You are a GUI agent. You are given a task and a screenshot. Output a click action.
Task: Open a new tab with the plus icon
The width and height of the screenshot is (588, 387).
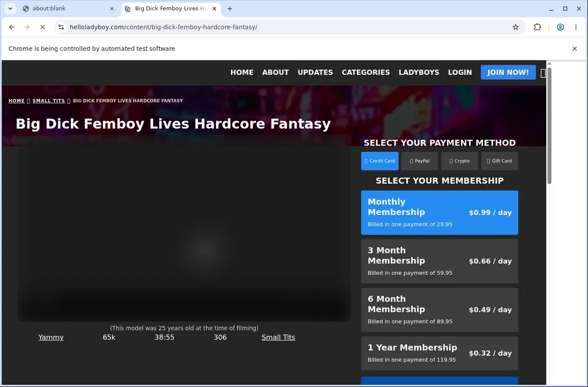coord(230,8)
